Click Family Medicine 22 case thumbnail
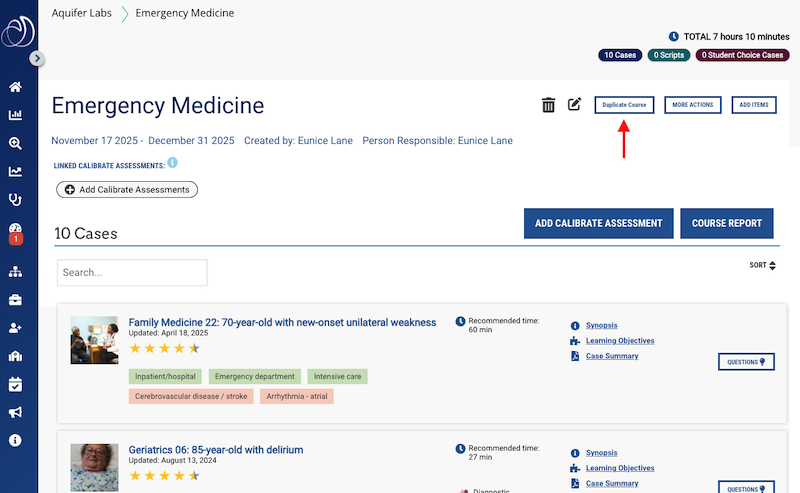The width and height of the screenshot is (800, 493). 94,340
